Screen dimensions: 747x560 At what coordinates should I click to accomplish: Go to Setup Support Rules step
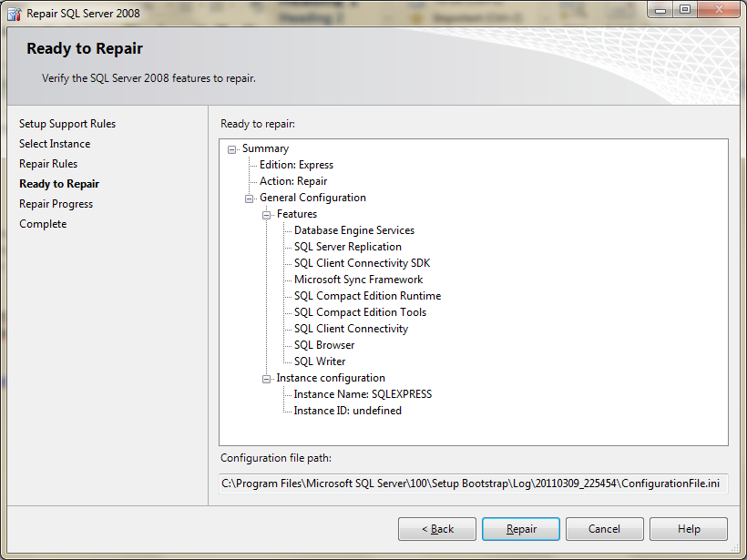(67, 124)
